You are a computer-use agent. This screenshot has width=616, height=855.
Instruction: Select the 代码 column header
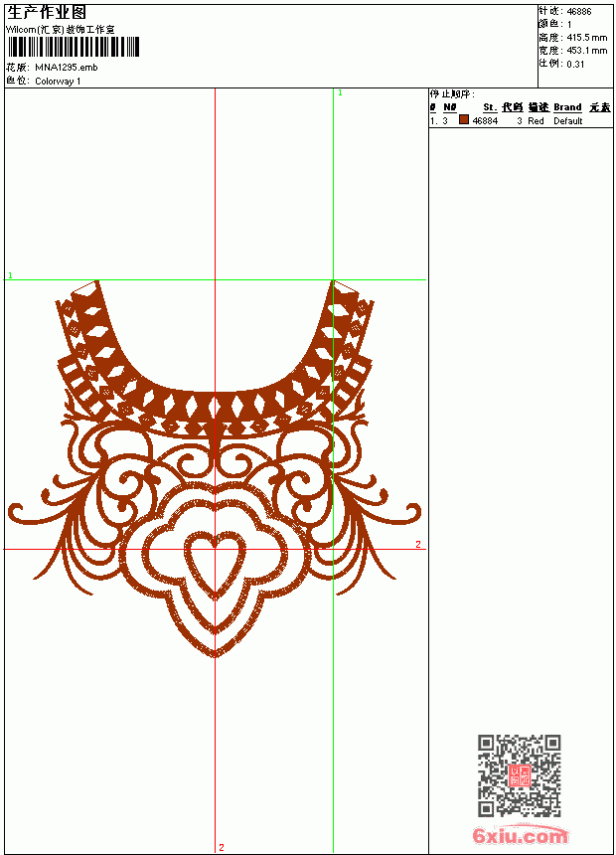click(x=513, y=107)
